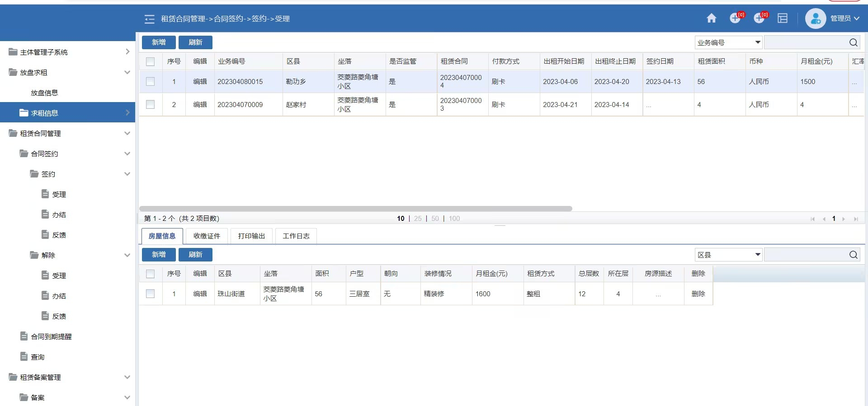This screenshot has height=406, width=868.
Task: Switch to 工作日志 tab
Action: click(296, 236)
